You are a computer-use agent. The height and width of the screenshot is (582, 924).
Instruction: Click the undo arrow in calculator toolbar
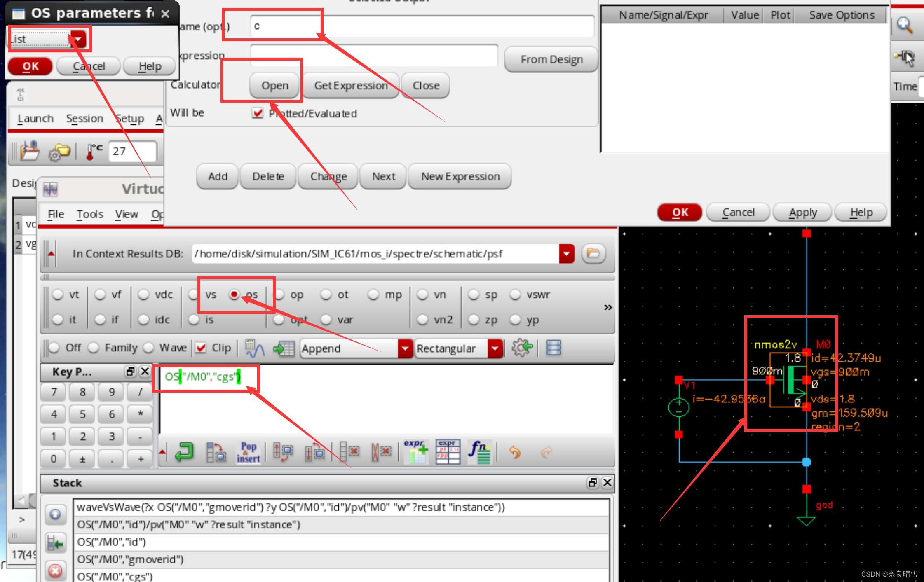[x=515, y=452]
